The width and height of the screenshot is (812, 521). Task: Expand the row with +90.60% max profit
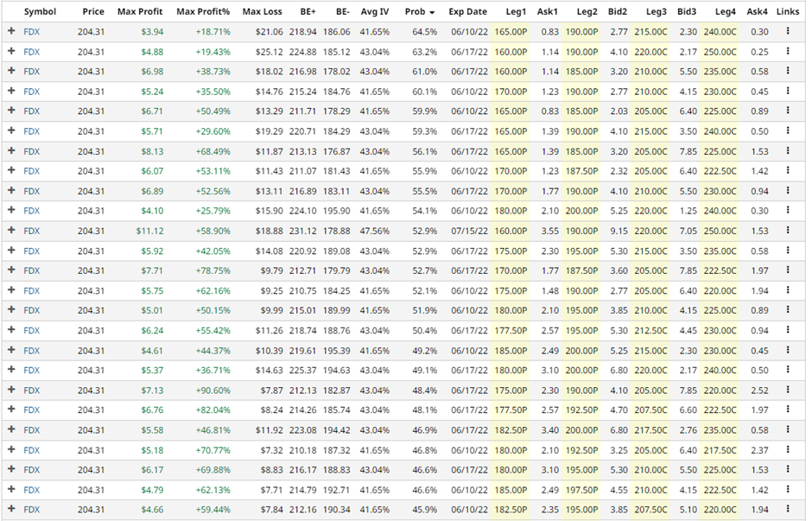point(11,390)
